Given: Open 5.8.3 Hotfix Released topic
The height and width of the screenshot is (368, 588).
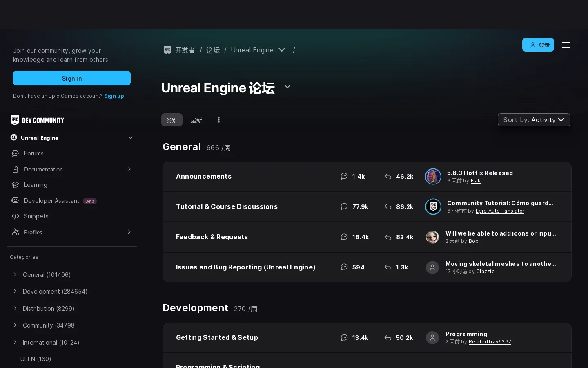Looking at the screenshot, I should pyautogui.click(x=480, y=173).
